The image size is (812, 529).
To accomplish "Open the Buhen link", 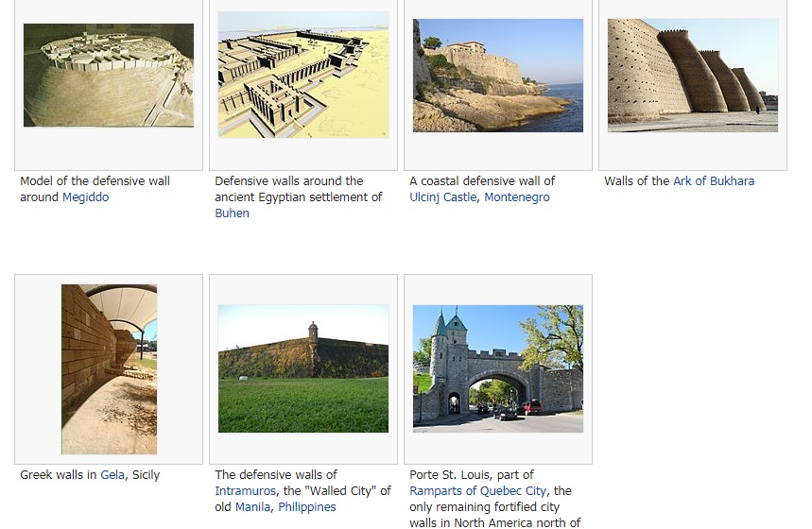I will pos(232,213).
